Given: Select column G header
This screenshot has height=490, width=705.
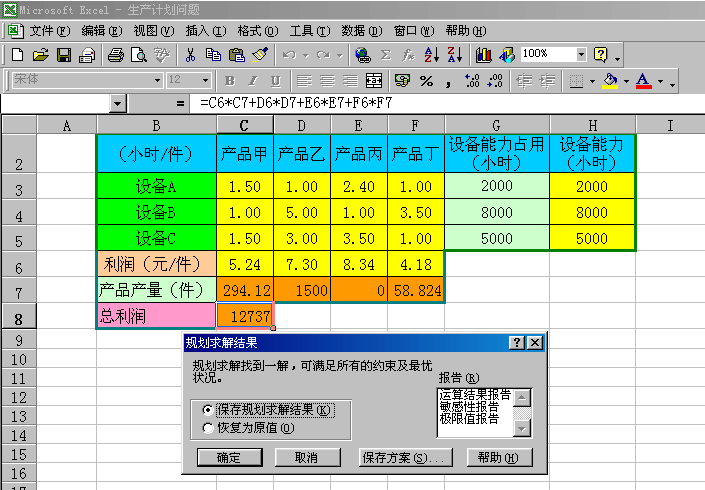Looking at the screenshot, I should coord(497,125).
